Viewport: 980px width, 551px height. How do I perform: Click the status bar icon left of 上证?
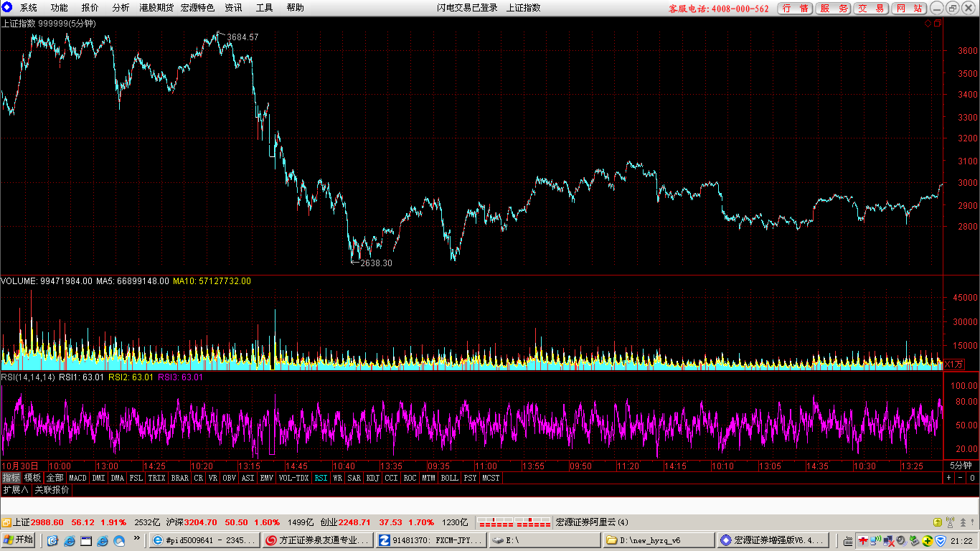pyautogui.click(x=6, y=522)
